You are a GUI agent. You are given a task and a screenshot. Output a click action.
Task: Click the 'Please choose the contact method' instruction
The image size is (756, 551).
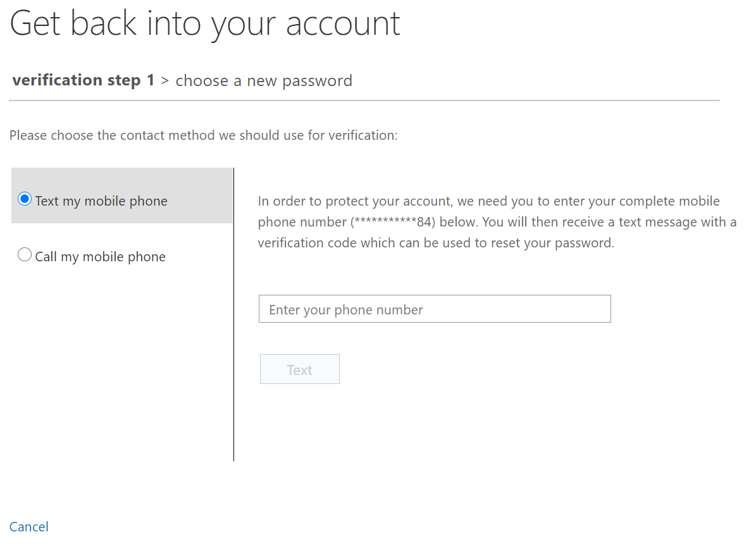204,135
